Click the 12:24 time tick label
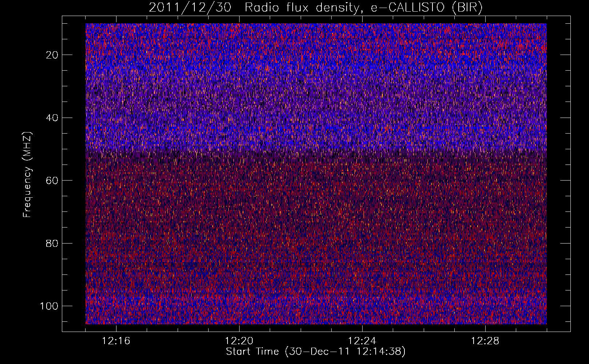589x364 pixels. [x=362, y=341]
